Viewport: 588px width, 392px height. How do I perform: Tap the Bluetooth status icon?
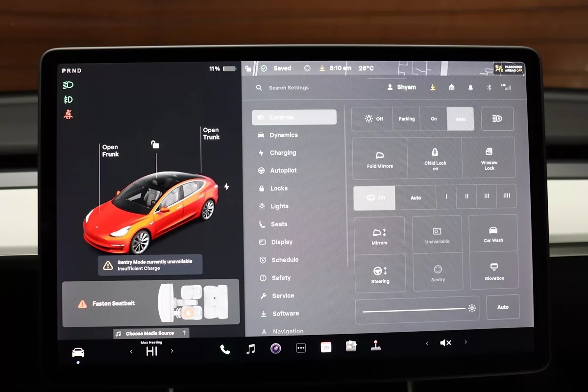coord(489,87)
